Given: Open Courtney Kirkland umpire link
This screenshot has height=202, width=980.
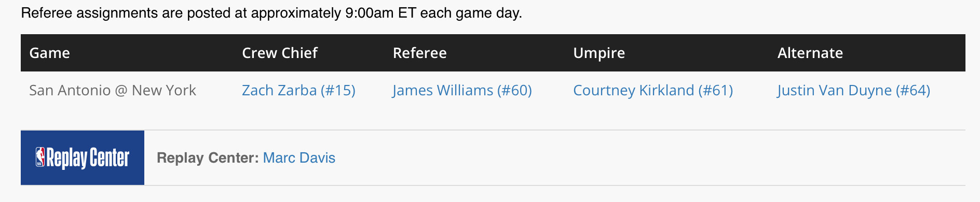Looking at the screenshot, I should point(653,90).
